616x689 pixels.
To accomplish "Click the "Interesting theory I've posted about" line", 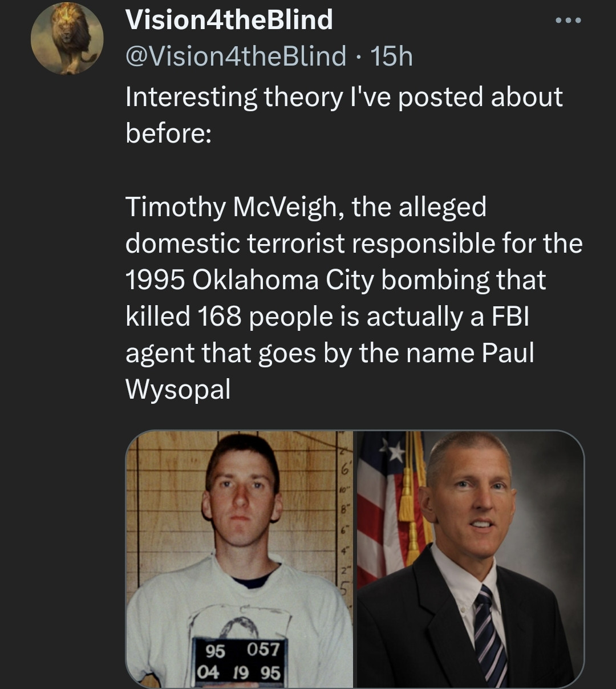I will 343,97.
